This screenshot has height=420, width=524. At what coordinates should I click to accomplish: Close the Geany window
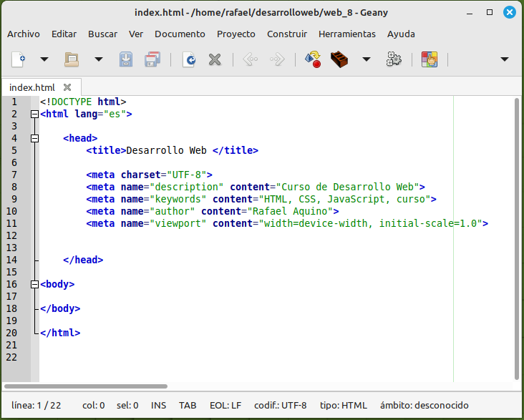pyautogui.click(x=509, y=12)
